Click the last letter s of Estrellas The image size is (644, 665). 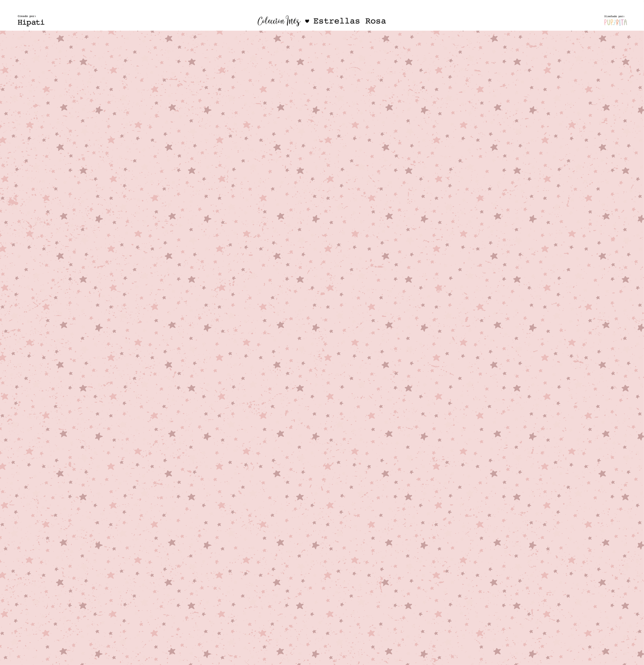(x=357, y=21)
